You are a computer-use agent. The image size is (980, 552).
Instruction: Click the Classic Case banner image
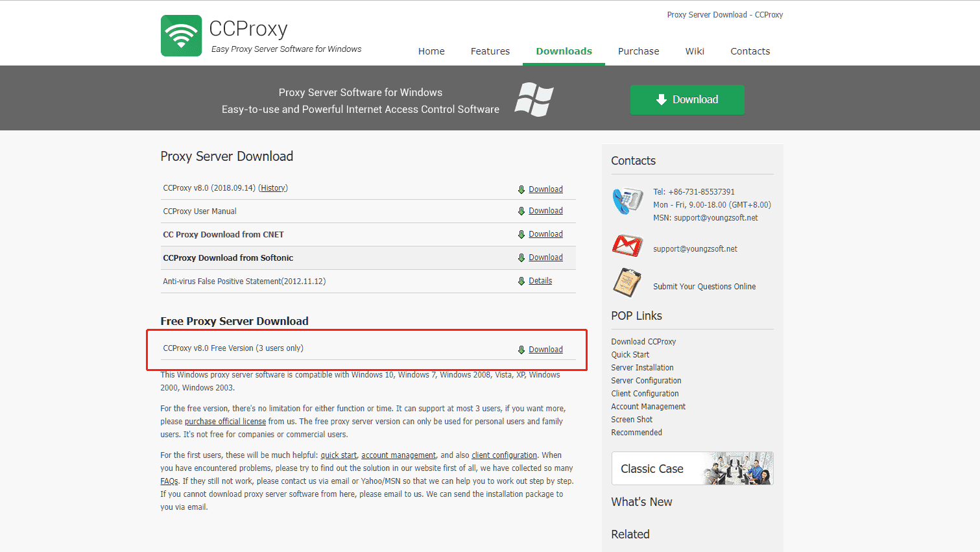click(692, 468)
